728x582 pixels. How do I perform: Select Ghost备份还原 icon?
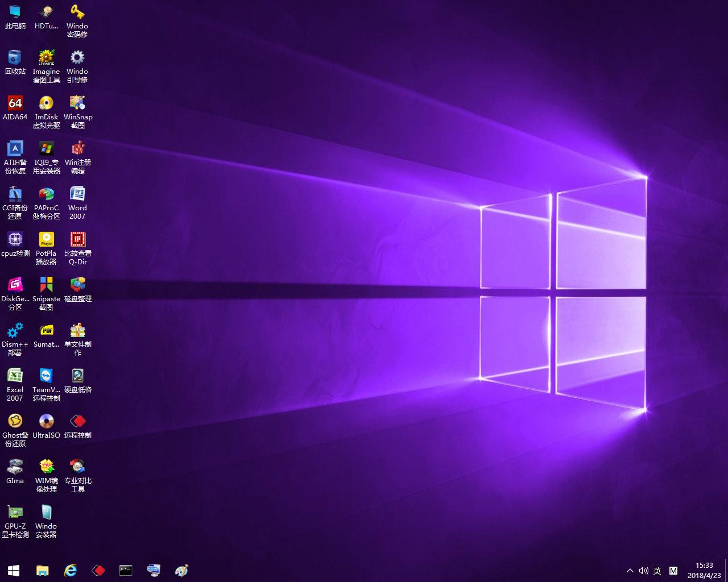15,430
